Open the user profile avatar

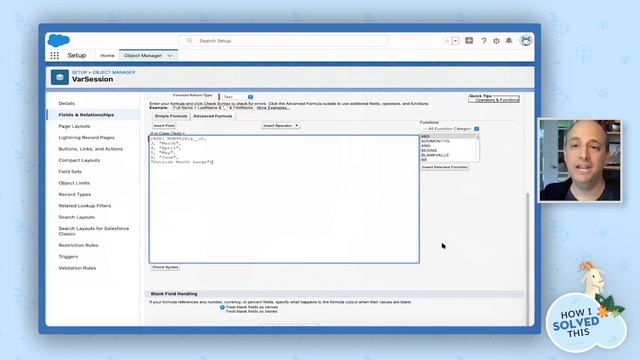pyautogui.click(x=526, y=40)
